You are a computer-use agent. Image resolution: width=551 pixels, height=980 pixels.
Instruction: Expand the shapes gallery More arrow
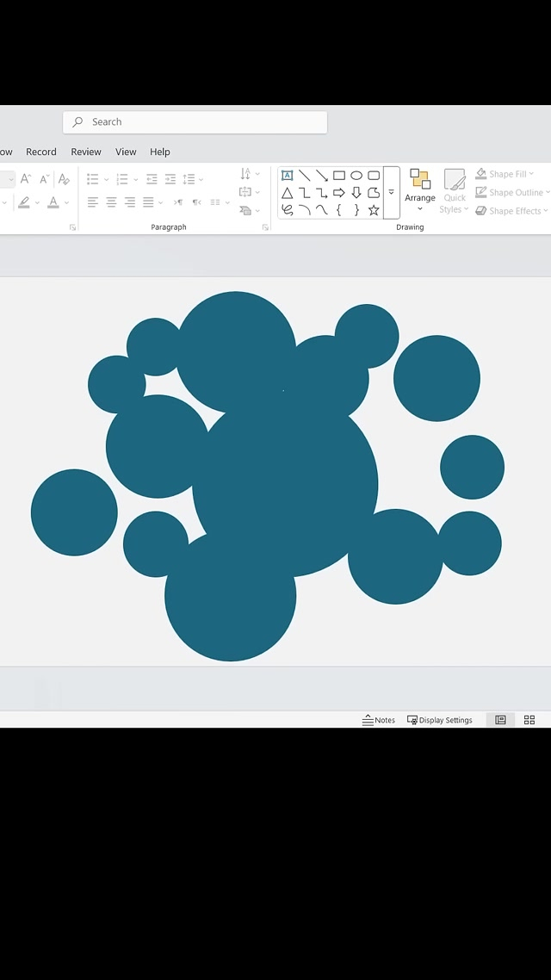pos(392,193)
